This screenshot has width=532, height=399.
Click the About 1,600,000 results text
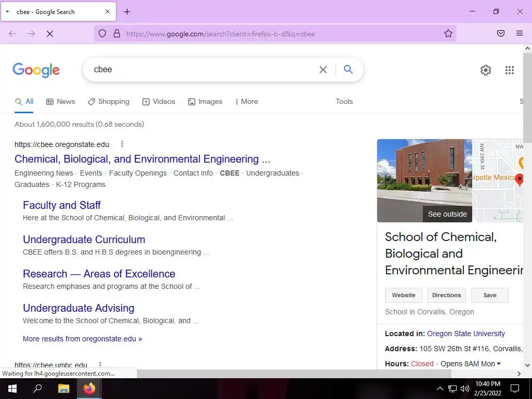coord(79,124)
